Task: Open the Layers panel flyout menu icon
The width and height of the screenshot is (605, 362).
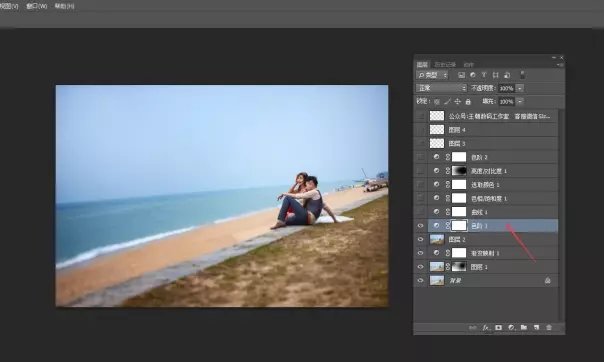Action: (x=560, y=65)
